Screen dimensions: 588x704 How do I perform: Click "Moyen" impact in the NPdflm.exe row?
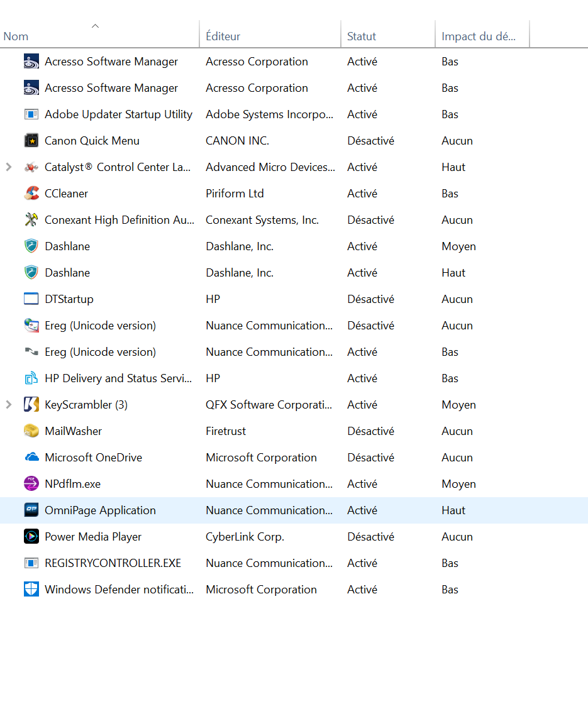click(x=458, y=484)
